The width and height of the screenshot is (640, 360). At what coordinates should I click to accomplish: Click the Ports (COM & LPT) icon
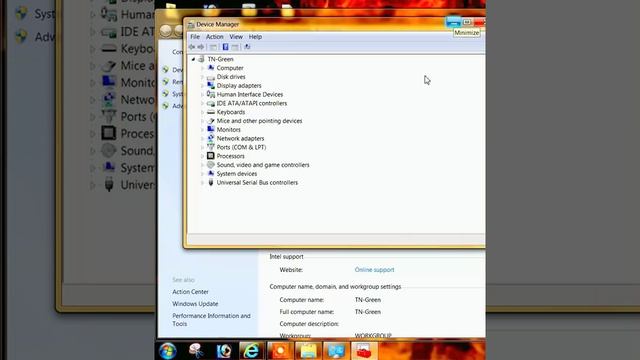(211, 147)
